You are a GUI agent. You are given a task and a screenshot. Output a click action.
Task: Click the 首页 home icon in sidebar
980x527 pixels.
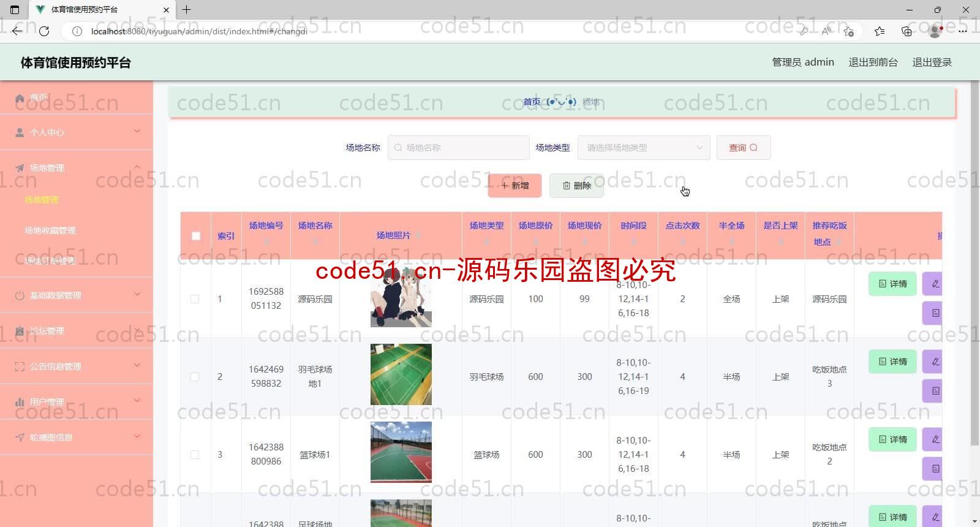(x=20, y=97)
